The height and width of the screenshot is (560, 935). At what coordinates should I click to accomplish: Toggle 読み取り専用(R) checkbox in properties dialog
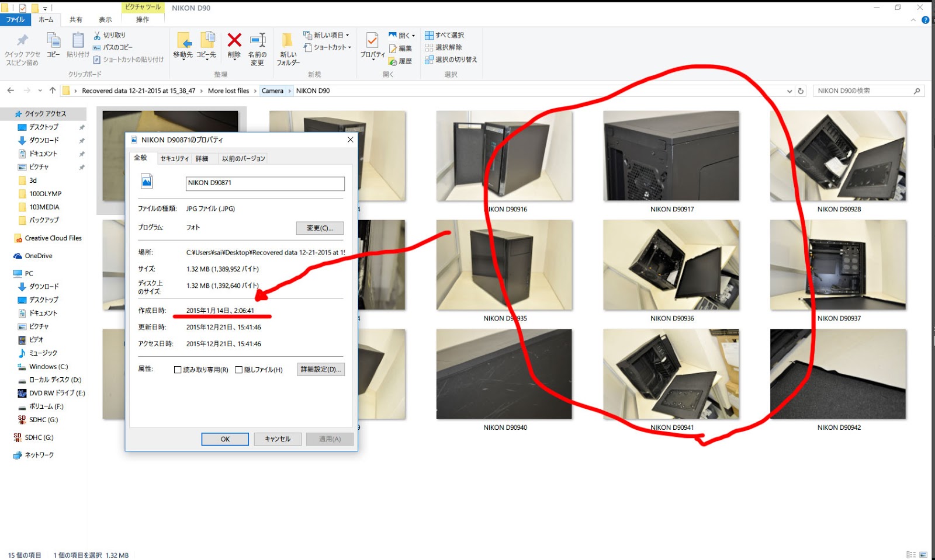coord(178,370)
